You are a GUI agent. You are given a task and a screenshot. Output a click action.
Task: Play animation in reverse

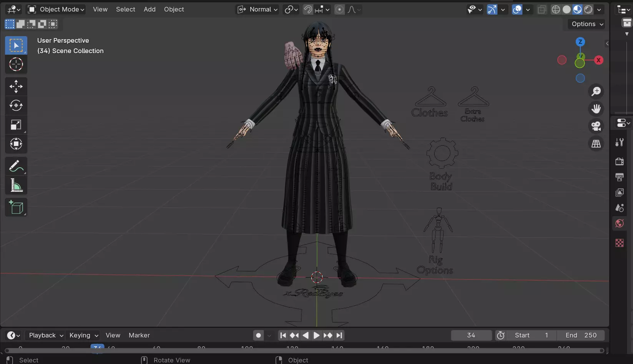click(306, 335)
